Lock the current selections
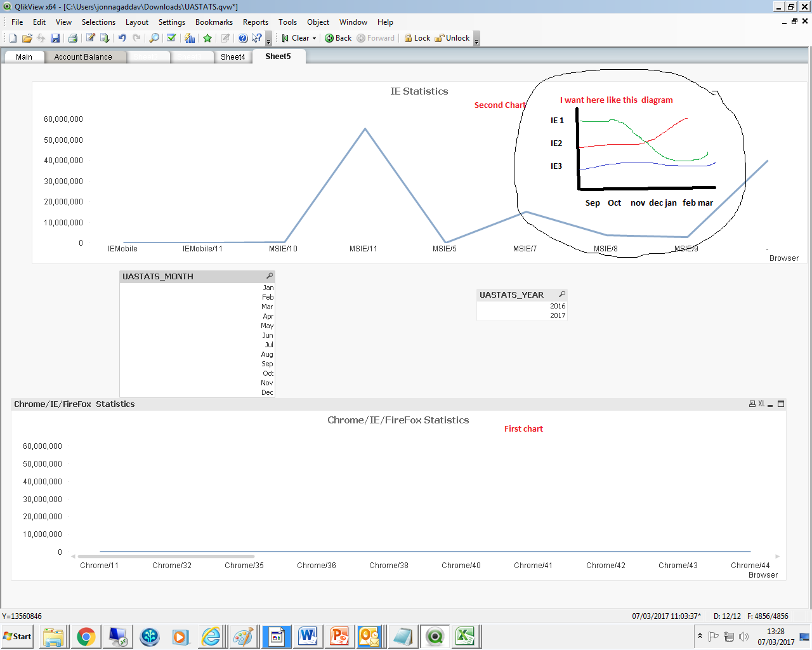 click(417, 38)
